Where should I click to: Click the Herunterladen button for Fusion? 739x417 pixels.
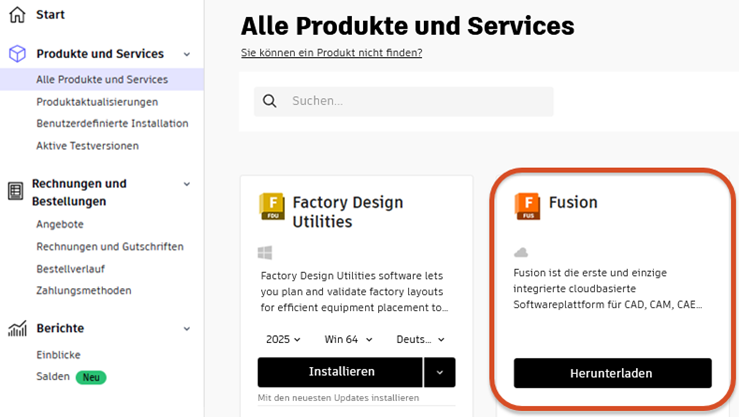[612, 373]
